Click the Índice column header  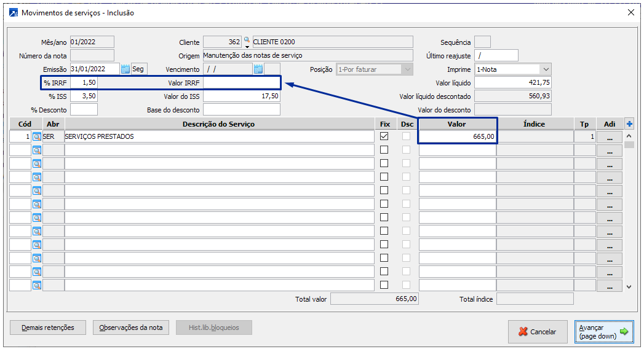coord(535,124)
